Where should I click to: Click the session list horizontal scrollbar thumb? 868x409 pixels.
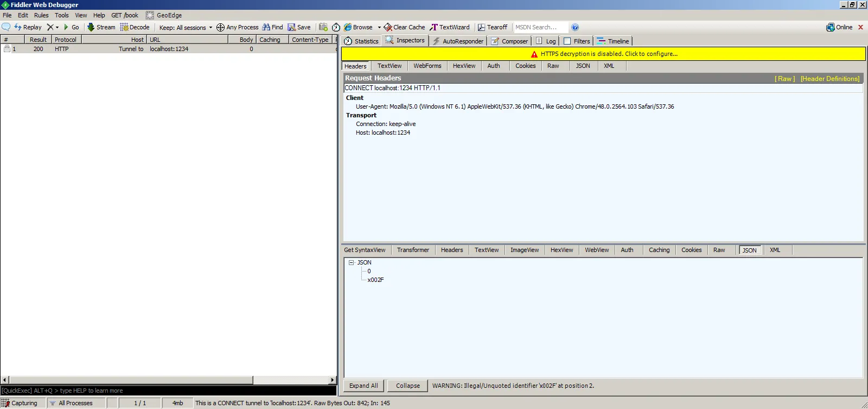point(131,380)
